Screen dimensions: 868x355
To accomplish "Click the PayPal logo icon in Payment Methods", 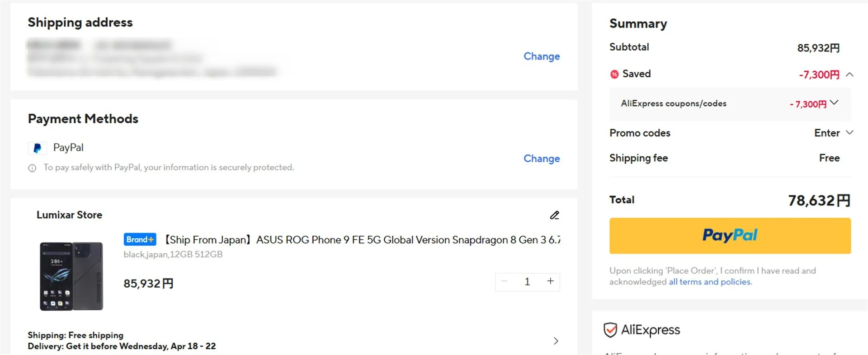I will click(x=38, y=148).
